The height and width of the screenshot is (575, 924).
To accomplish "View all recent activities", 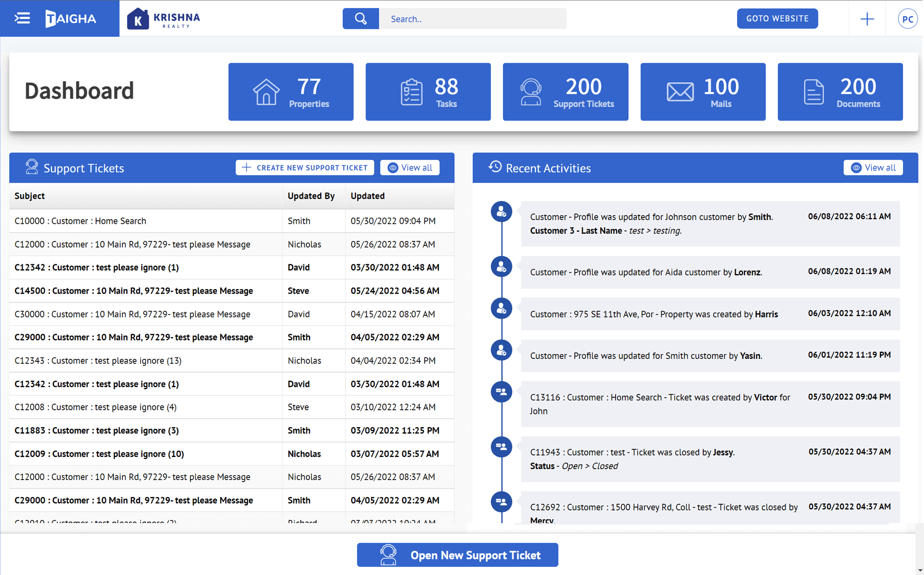I will (873, 167).
